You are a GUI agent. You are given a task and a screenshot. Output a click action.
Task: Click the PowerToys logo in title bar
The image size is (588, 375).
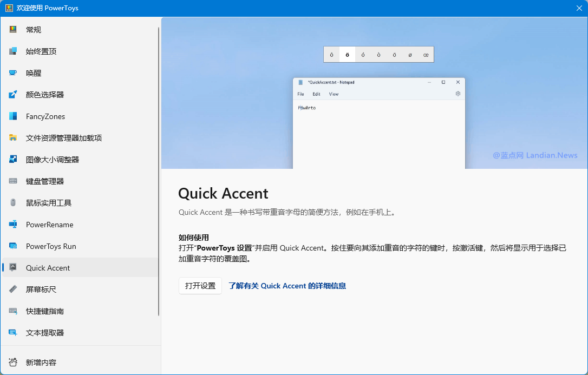tap(9, 8)
